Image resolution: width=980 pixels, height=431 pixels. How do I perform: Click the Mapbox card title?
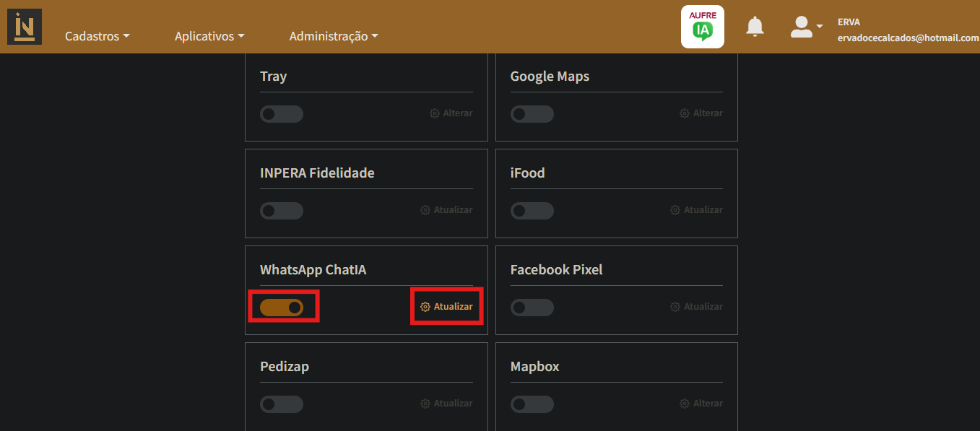(x=534, y=367)
